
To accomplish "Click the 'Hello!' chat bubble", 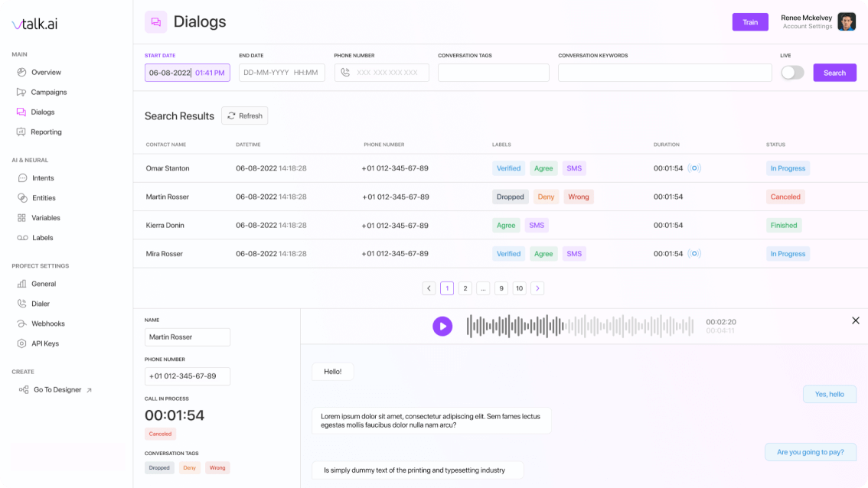I will tap(333, 372).
